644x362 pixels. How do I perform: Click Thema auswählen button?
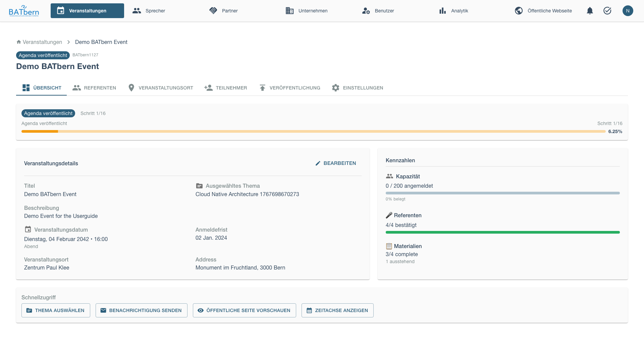(56, 310)
